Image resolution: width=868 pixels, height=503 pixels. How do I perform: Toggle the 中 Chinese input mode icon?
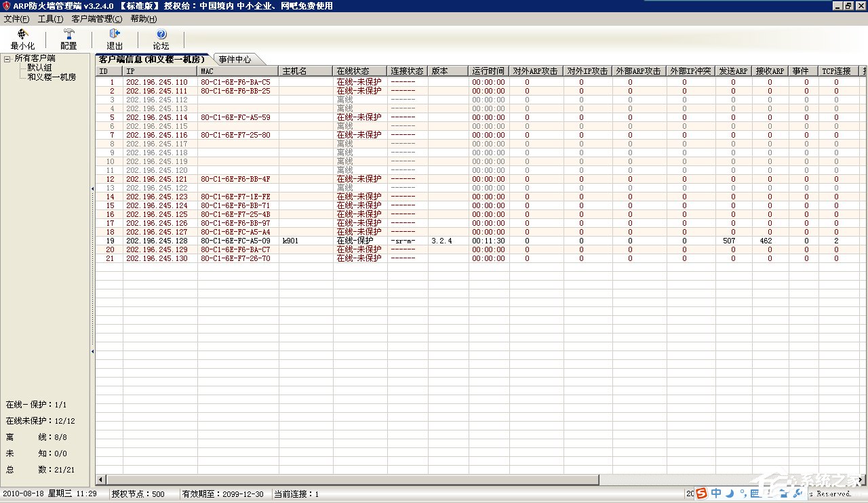click(x=716, y=494)
